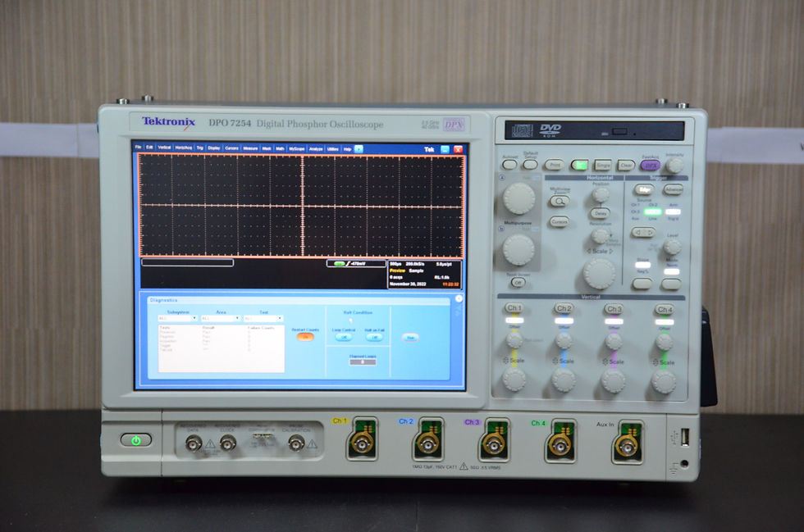Push the green power standby button
Viewport: 804px width, 532px height.
pos(136,439)
